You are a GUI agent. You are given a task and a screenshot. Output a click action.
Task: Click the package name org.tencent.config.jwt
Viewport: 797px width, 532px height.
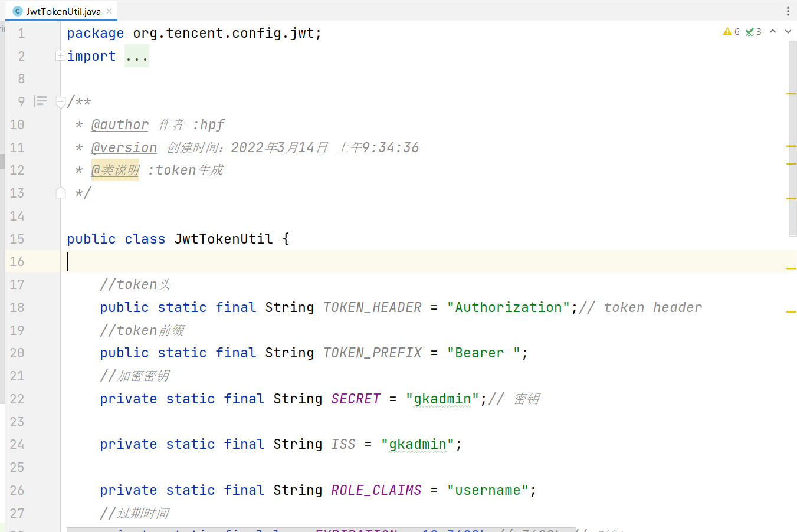[x=224, y=33]
